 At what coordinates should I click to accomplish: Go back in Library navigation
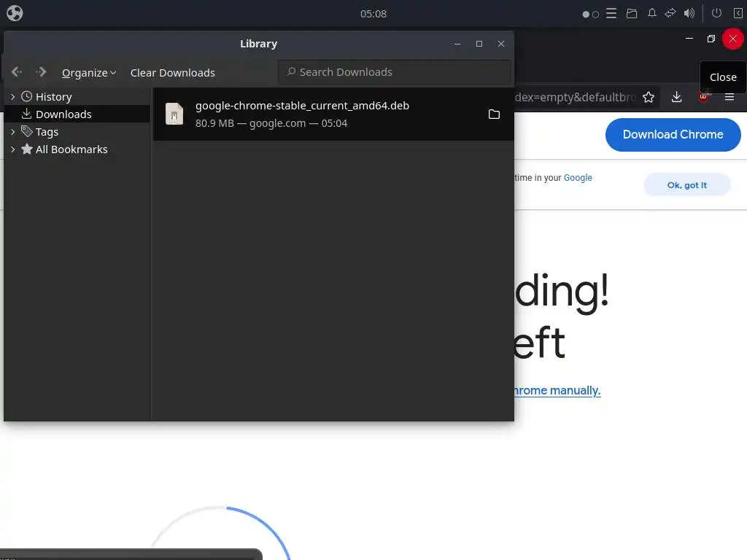coord(17,72)
